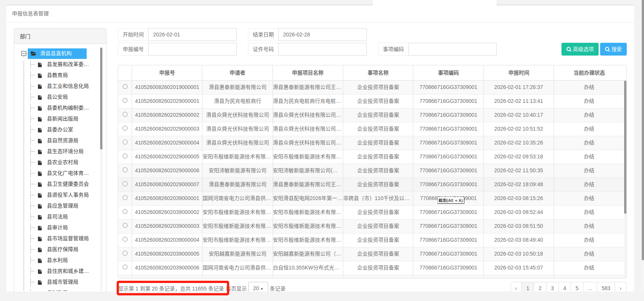Click the file icon beside 县自然资源局
Screen dimensions: 644x301
[40, 141]
